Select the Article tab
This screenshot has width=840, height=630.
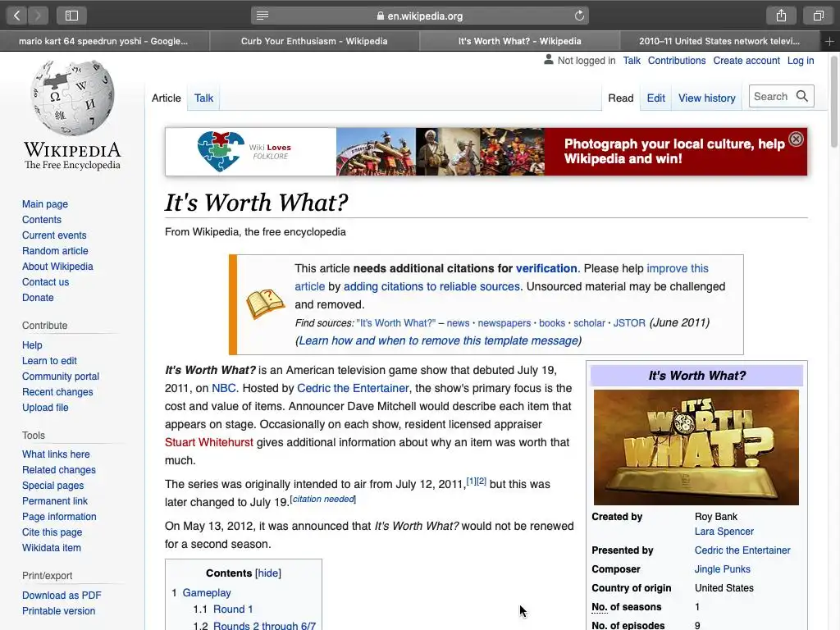click(166, 98)
